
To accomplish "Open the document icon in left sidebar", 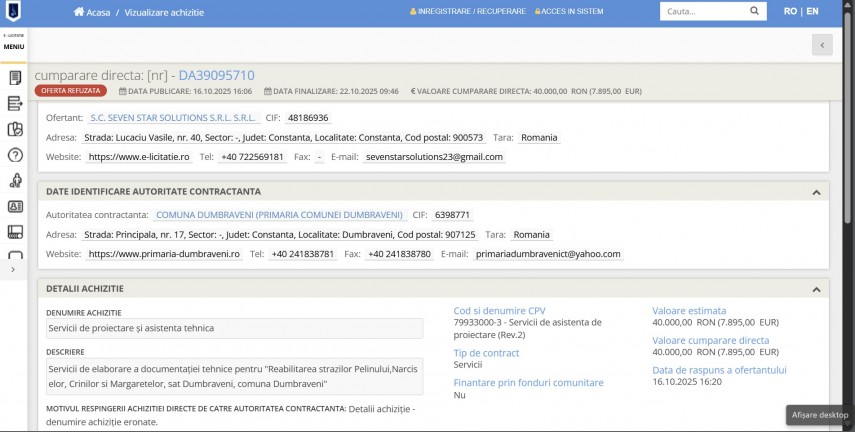I will click(15, 78).
